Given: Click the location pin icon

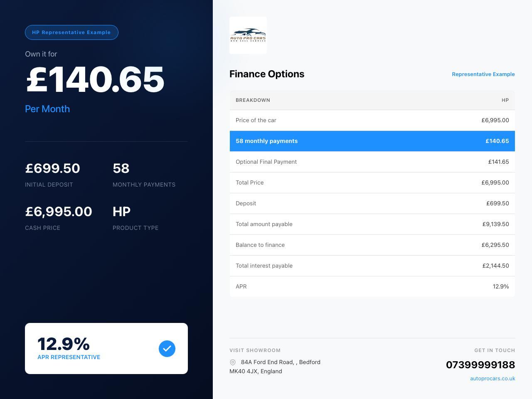Looking at the screenshot, I should coord(233,362).
